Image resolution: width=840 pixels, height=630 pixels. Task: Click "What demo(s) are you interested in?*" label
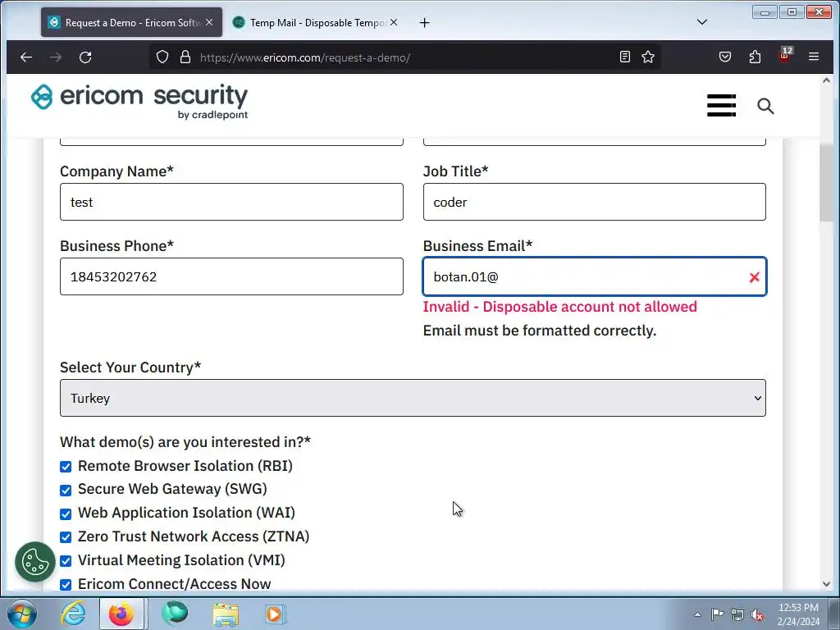[x=185, y=442]
